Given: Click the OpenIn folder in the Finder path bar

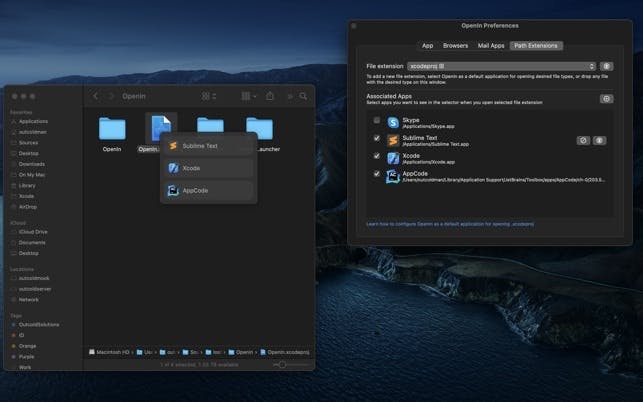Looking at the screenshot, I should click(x=241, y=352).
